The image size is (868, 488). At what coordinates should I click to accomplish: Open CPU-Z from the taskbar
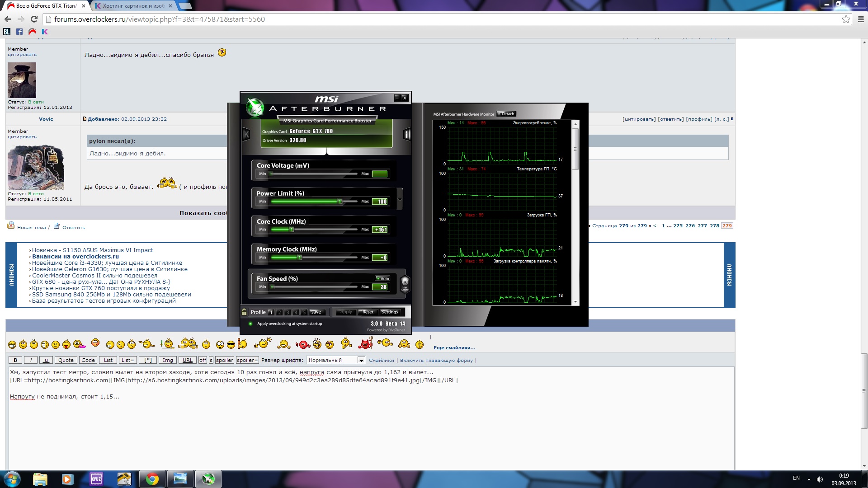tap(96, 479)
